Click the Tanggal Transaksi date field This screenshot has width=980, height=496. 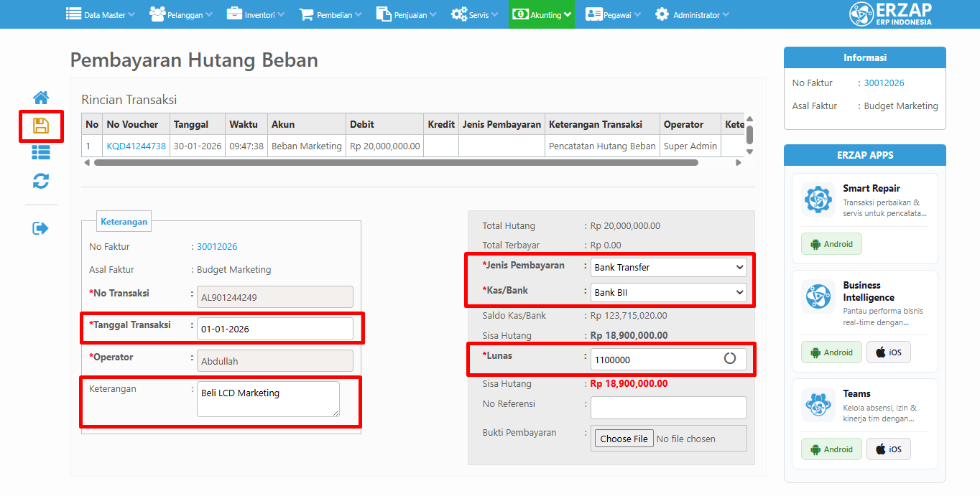274,329
